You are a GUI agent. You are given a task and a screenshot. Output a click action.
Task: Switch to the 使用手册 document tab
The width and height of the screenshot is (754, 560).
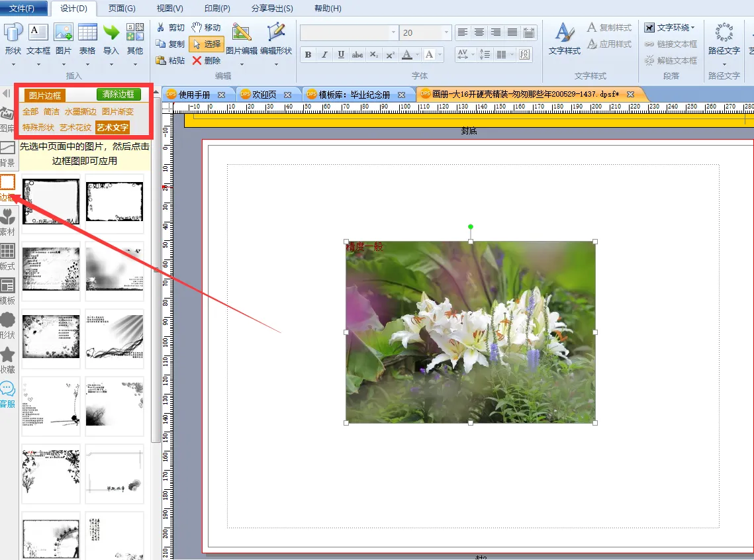195,95
